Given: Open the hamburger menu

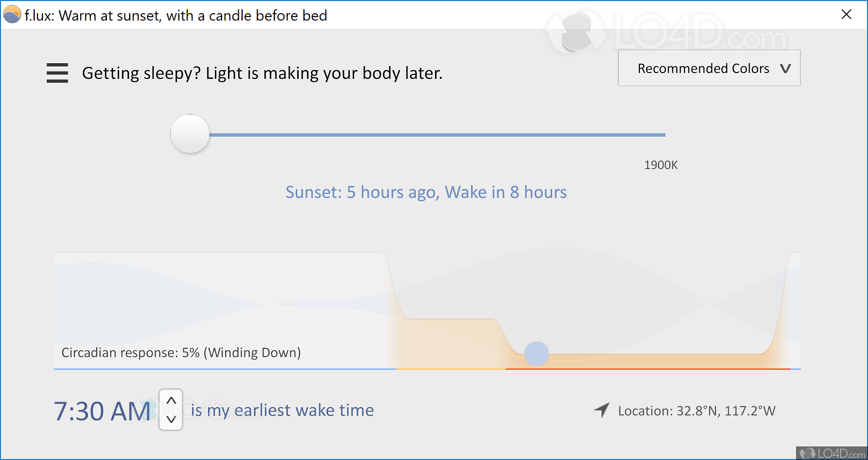Looking at the screenshot, I should [x=57, y=73].
